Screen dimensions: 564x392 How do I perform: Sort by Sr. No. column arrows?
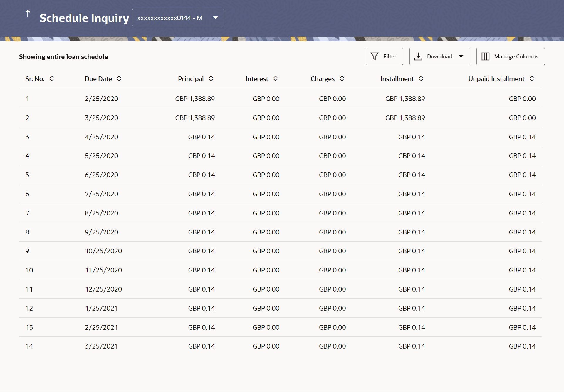point(52,78)
